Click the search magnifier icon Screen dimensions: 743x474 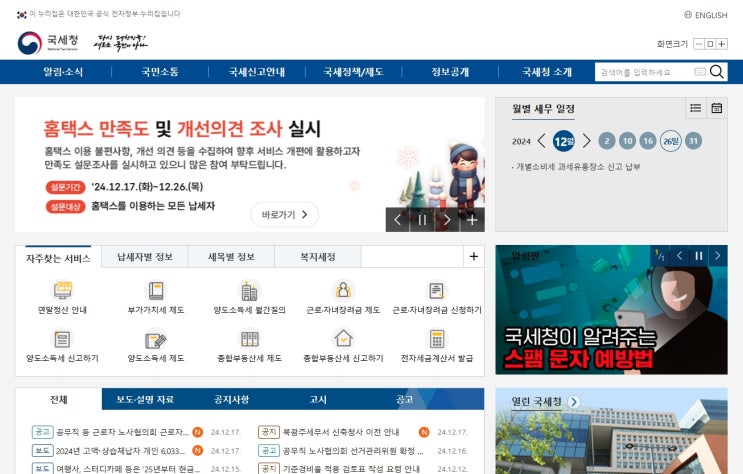pyautogui.click(x=717, y=72)
